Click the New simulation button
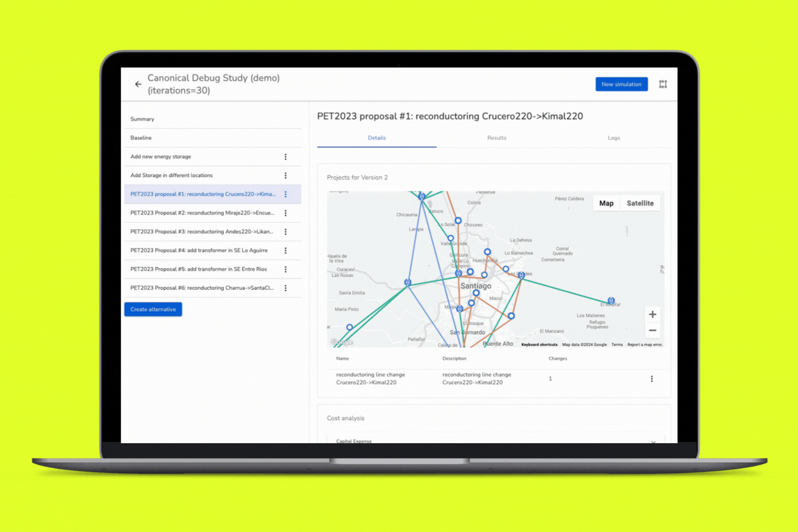 pos(621,84)
